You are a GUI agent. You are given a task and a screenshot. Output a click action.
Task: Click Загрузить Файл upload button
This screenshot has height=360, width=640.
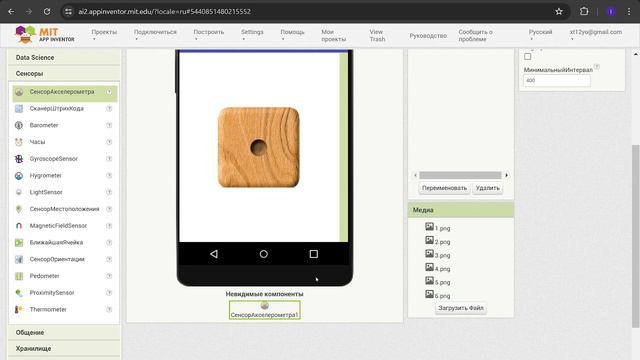click(461, 308)
